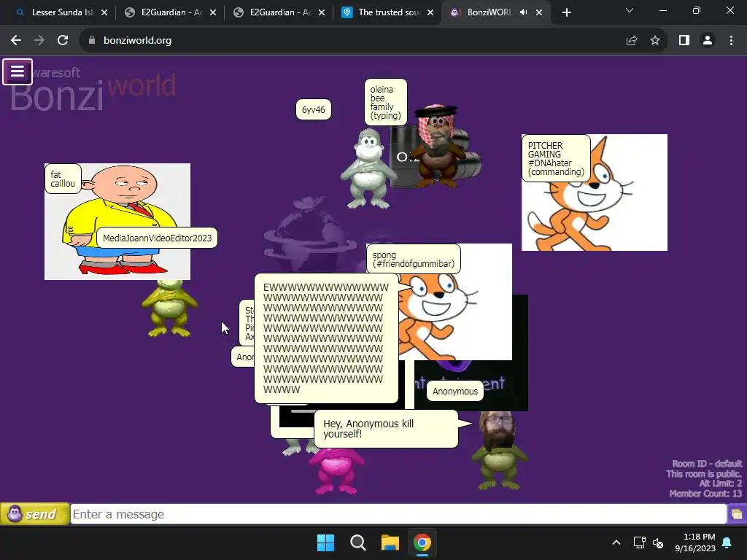This screenshot has height=560, width=747.
Task: Click the bearded green Bonzi character
Action: click(x=498, y=451)
